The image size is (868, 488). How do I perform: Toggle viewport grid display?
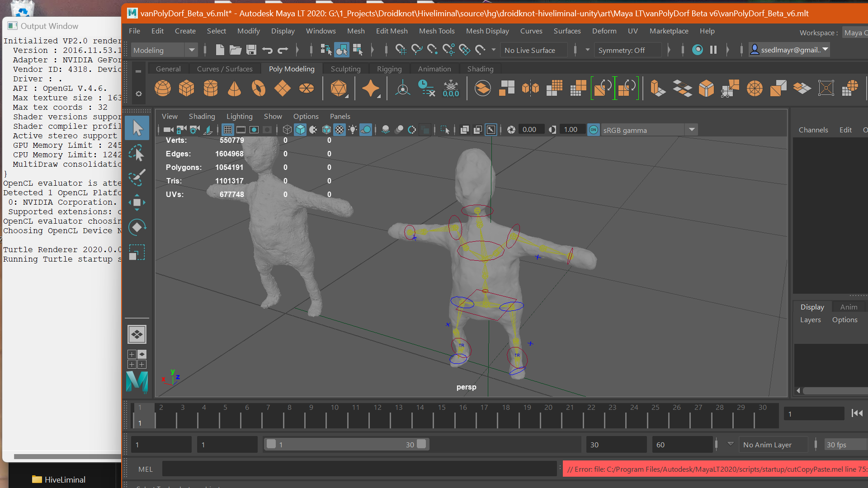[228, 130]
